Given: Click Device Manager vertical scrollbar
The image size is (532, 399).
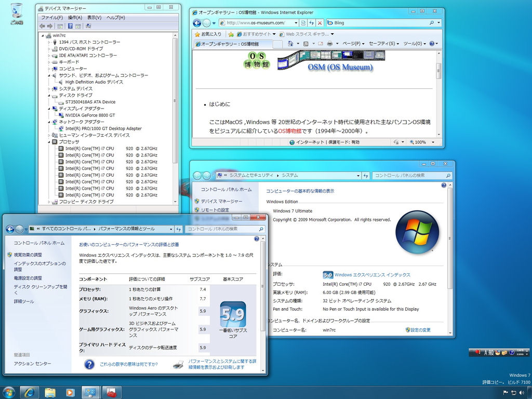Looking at the screenshot, I should (x=175, y=118).
